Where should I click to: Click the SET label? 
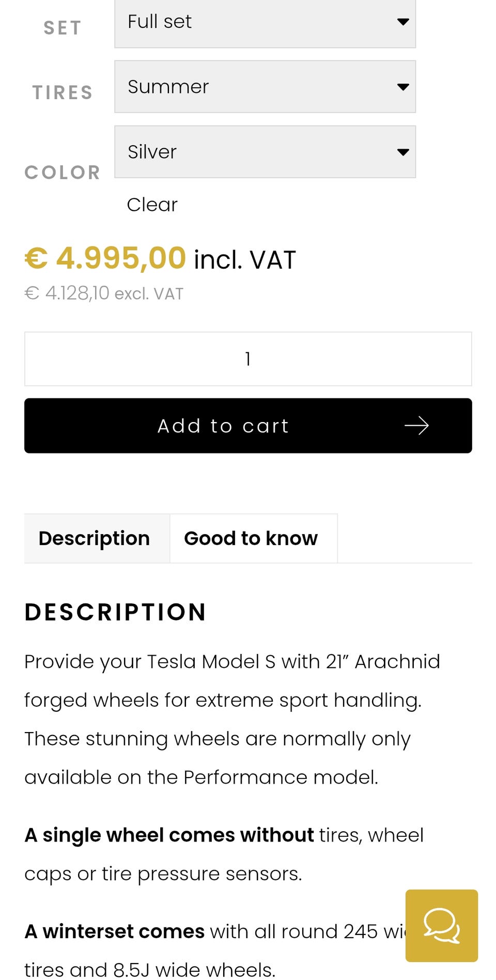63,27
